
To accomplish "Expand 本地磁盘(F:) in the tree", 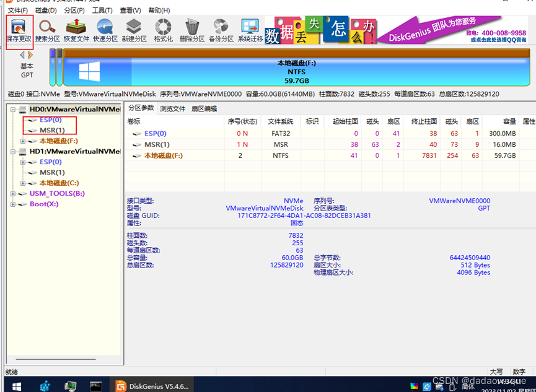I will 23,141.
